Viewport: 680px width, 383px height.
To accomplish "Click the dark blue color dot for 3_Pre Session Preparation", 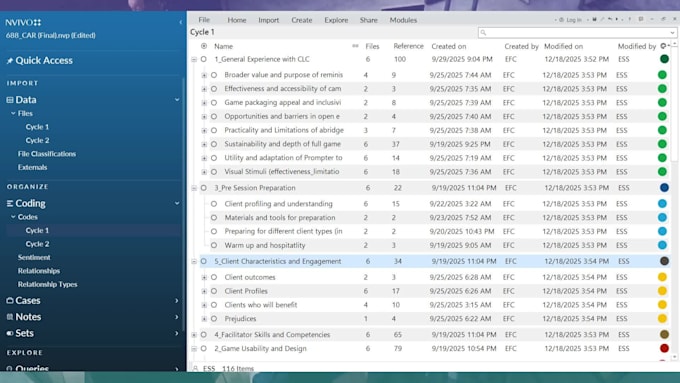I will point(664,188).
